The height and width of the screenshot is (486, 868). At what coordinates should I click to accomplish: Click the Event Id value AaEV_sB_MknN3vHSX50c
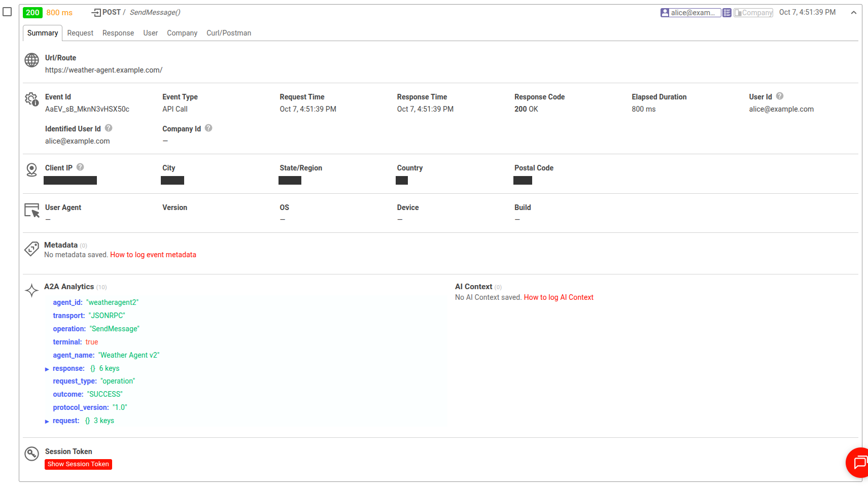point(87,109)
